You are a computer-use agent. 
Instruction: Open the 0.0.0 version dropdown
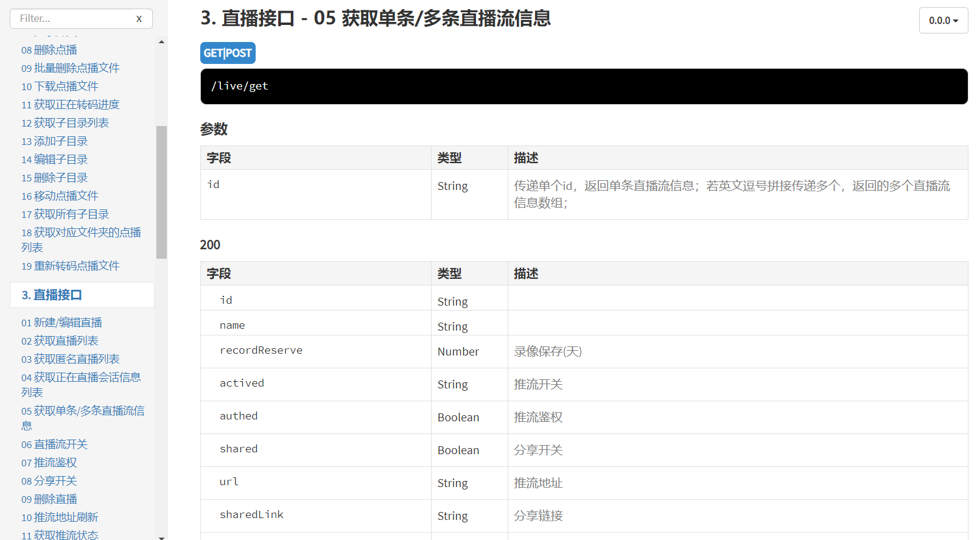point(943,21)
